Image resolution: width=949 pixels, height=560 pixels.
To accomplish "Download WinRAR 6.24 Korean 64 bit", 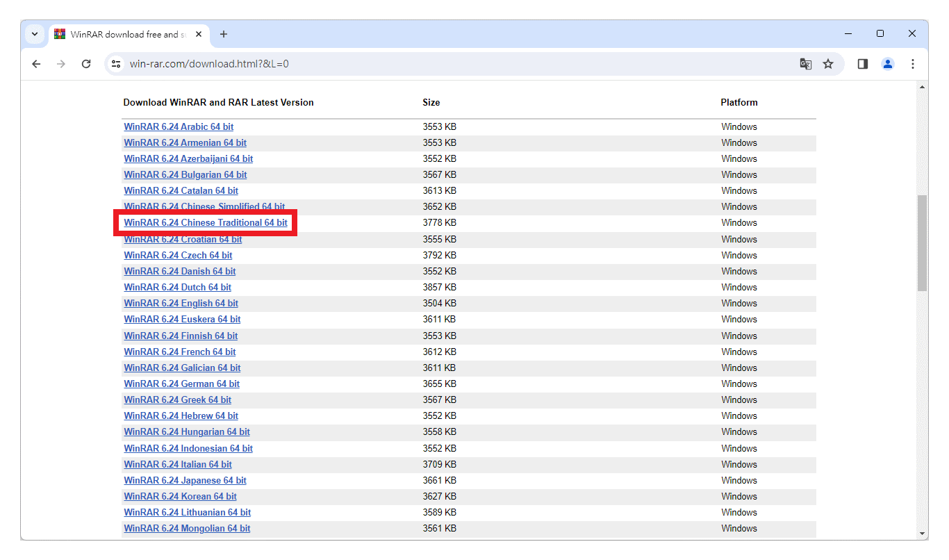I will pyautogui.click(x=180, y=496).
